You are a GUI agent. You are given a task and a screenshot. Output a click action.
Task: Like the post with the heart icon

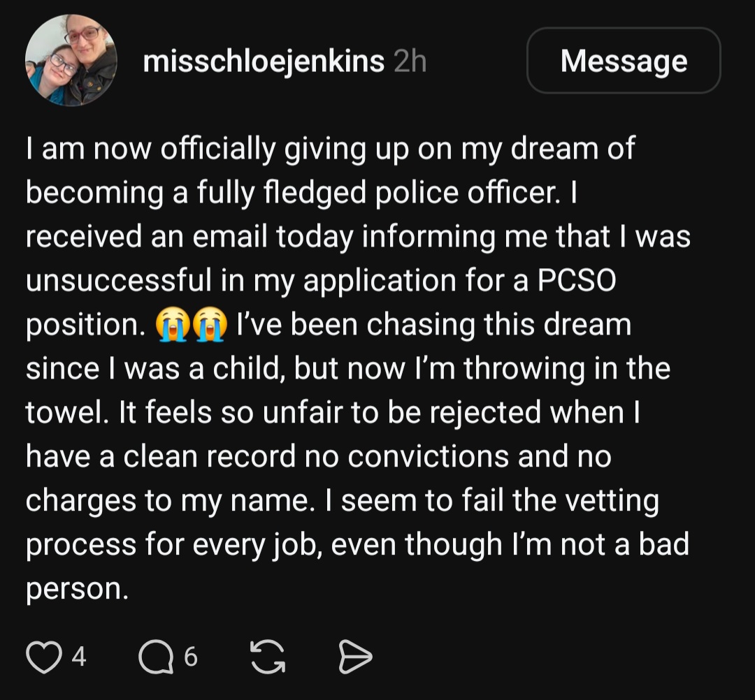tap(44, 657)
